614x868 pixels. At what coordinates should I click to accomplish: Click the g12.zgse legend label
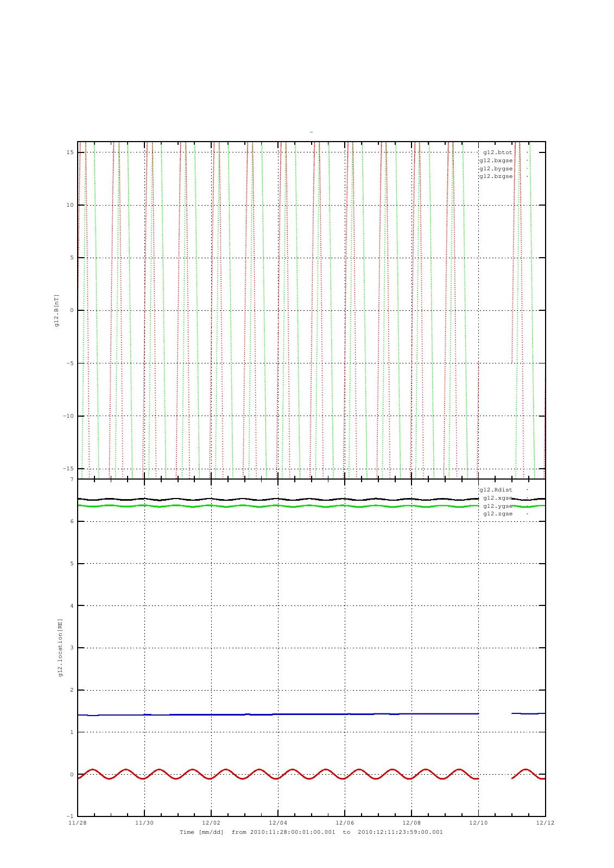(498, 514)
